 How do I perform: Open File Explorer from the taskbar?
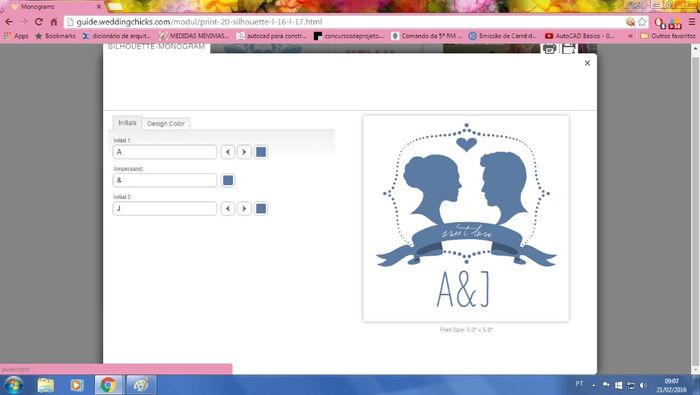tap(46, 385)
